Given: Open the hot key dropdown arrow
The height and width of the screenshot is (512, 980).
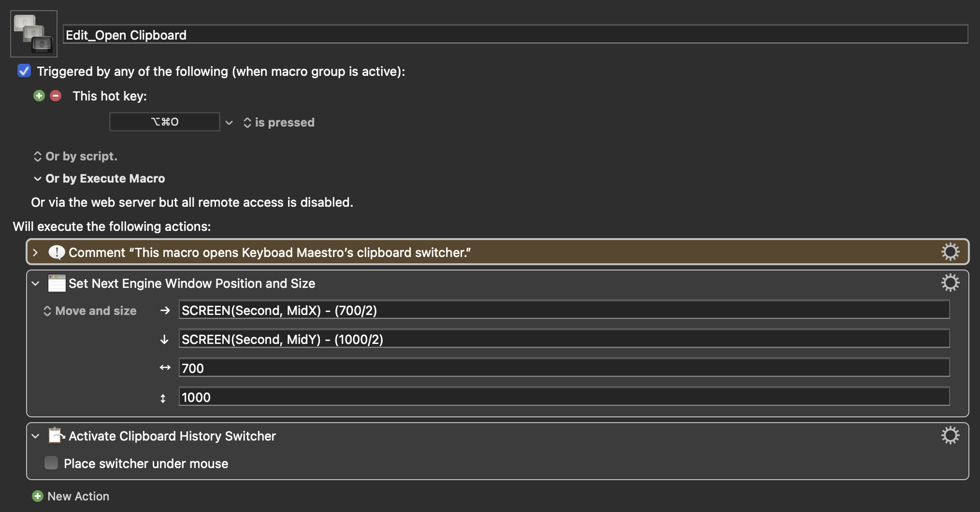Looking at the screenshot, I should (x=229, y=123).
